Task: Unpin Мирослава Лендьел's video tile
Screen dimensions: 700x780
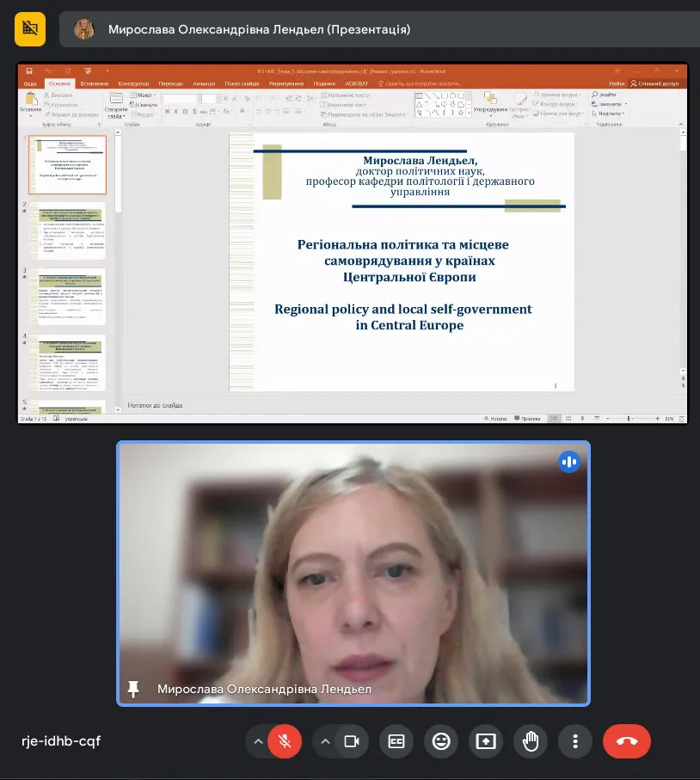Action: [x=133, y=689]
